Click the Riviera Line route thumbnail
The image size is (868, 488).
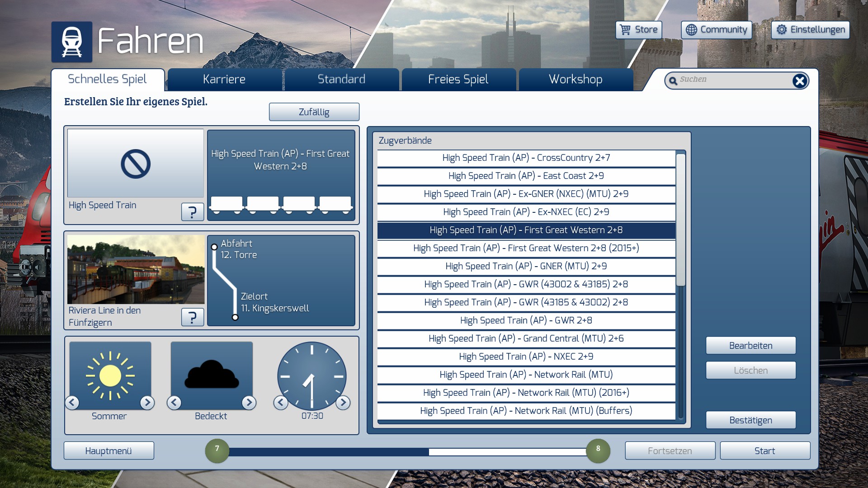tap(136, 269)
